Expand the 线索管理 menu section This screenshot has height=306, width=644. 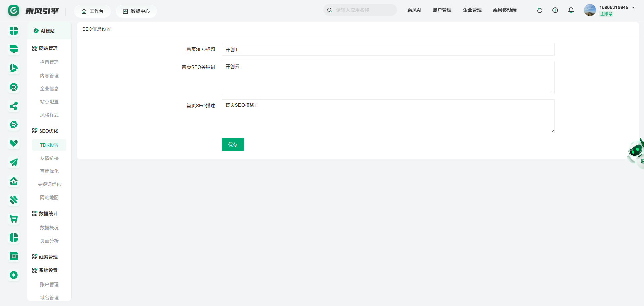45,257
